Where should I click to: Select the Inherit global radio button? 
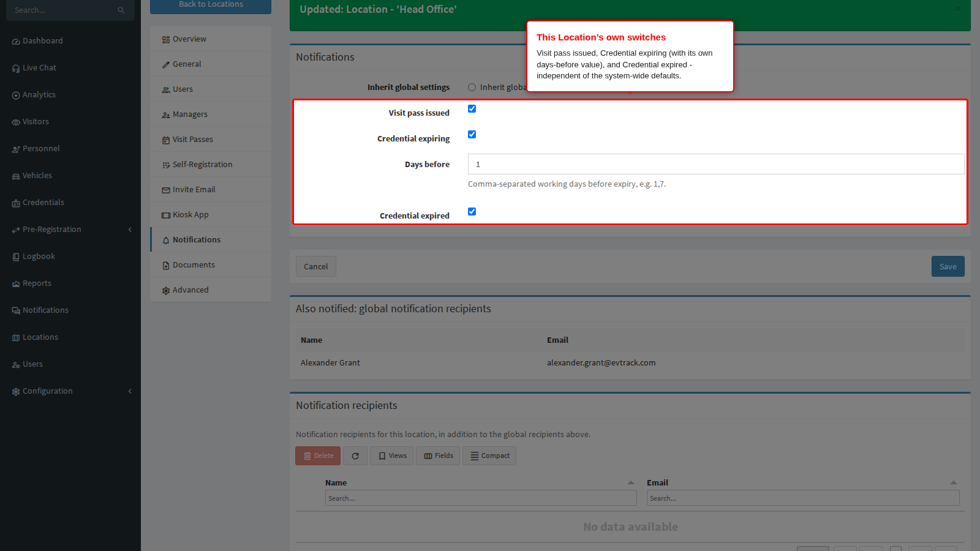click(472, 88)
